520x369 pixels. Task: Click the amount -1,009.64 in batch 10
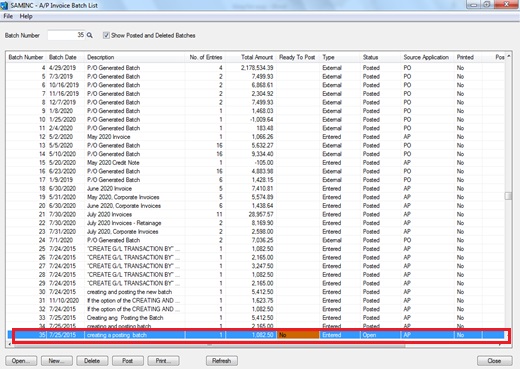[262, 120]
